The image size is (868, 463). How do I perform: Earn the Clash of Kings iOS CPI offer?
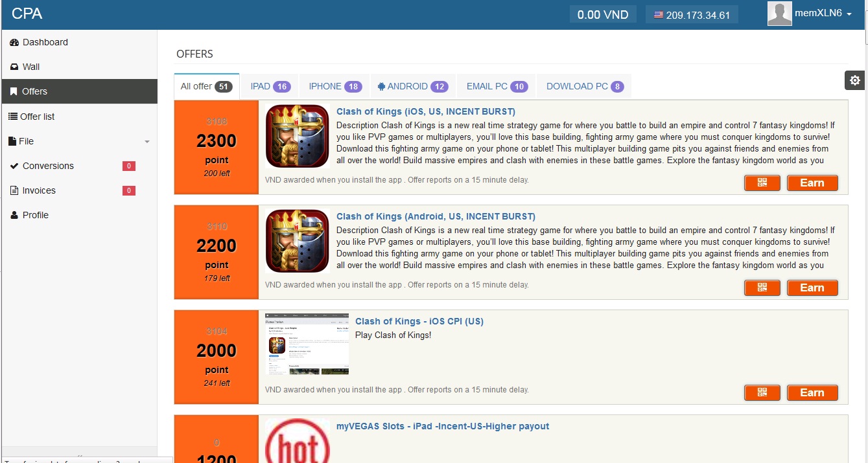(x=812, y=393)
